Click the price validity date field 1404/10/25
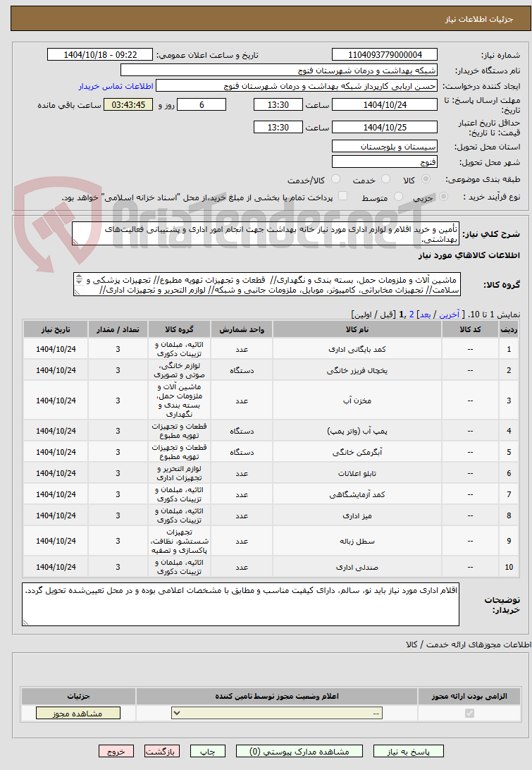Image resolution: width=532 pixels, height=770 pixels. click(385, 127)
